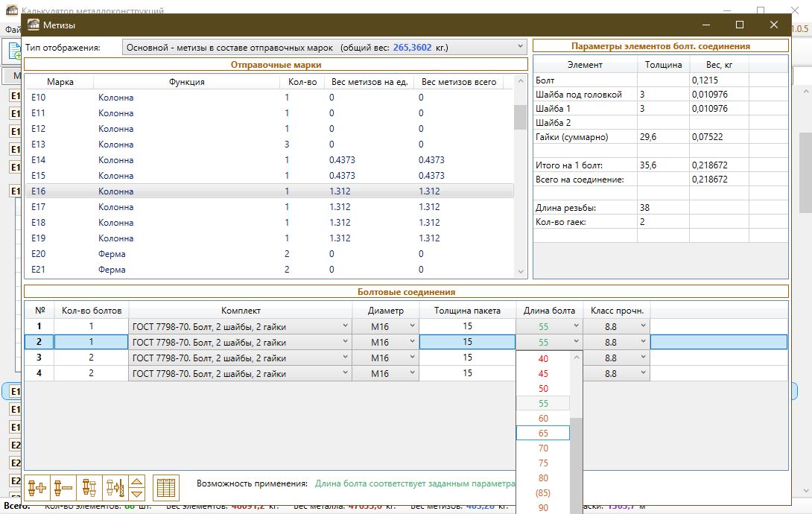This screenshot has width=812, height=514.
Task: Click the Толщина пакета field in row 3
Action: coord(467,358)
